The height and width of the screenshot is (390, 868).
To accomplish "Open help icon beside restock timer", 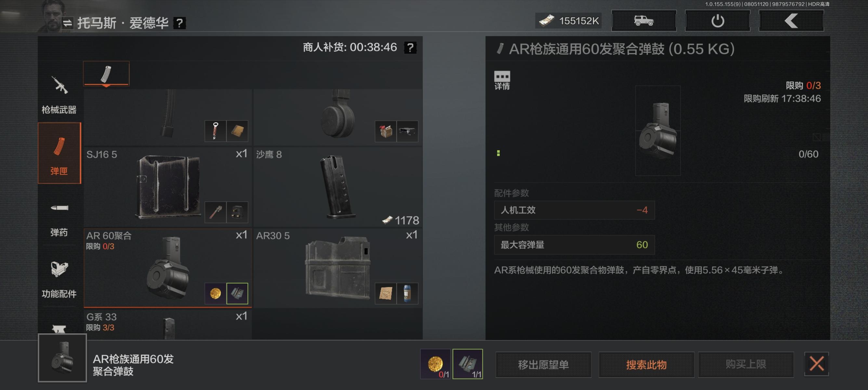I will coord(410,47).
